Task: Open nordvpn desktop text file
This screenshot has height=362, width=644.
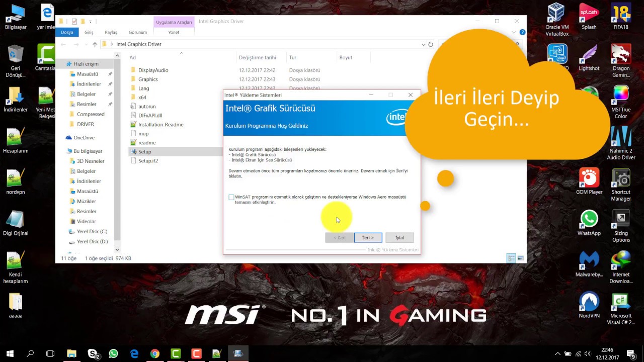Action: point(16,182)
